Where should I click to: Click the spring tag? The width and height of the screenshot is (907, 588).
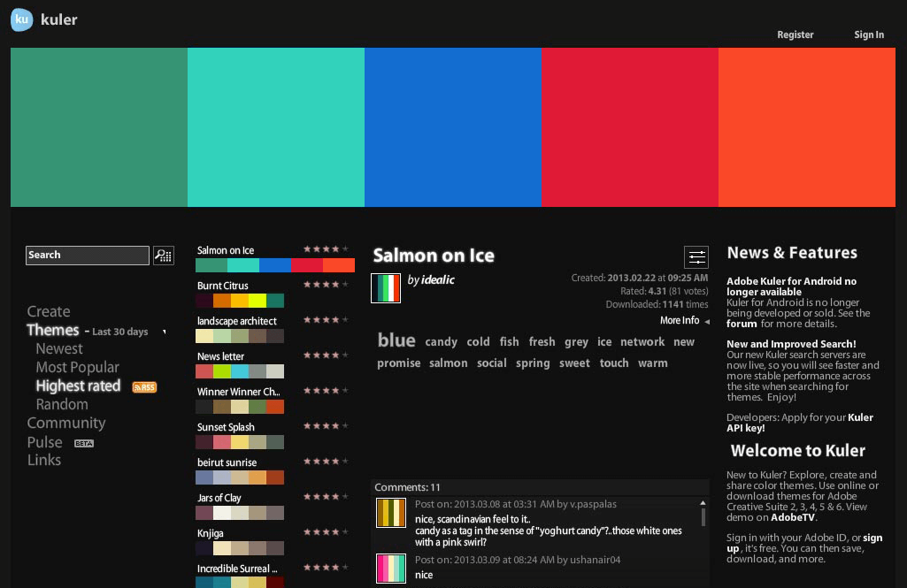533,363
